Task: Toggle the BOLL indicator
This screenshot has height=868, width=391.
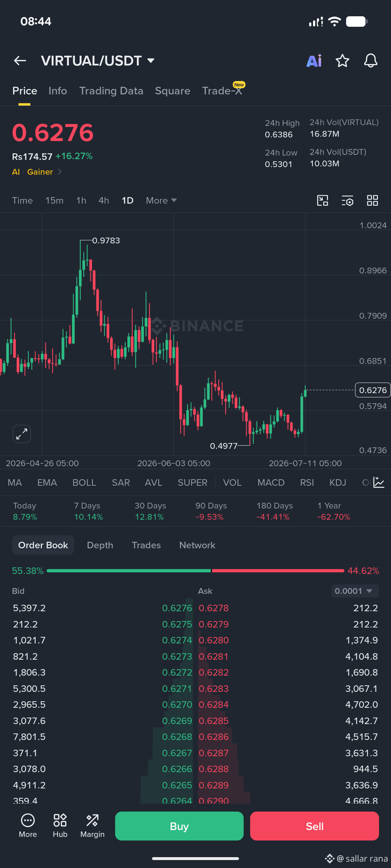Action: [84, 482]
